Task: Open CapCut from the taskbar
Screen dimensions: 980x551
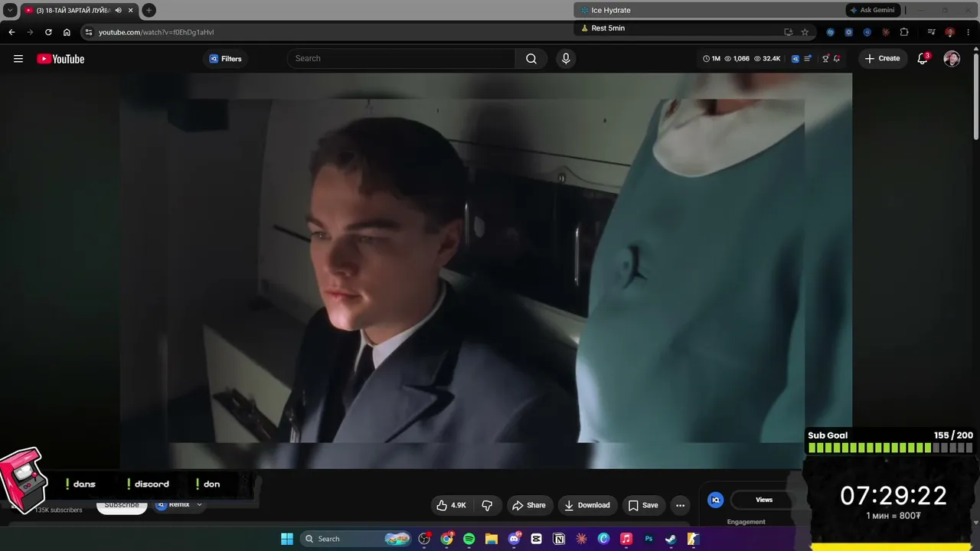Action: click(537, 539)
